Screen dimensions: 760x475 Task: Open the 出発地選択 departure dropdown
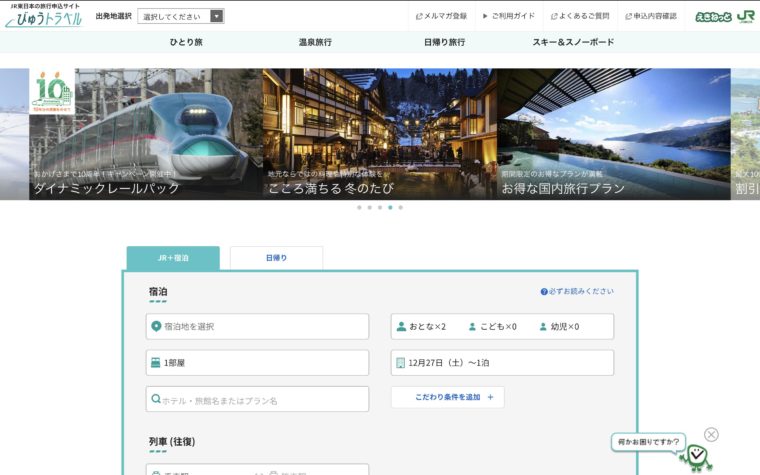coord(180,16)
